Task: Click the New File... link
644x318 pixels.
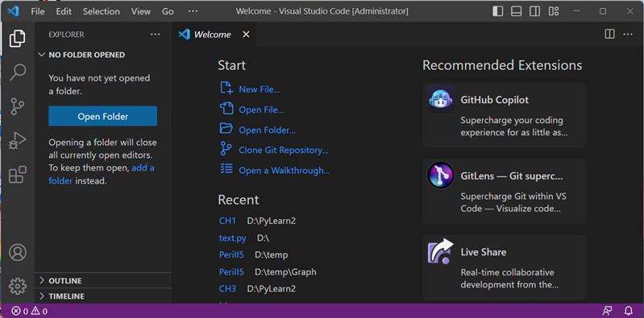Action: tap(260, 89)
